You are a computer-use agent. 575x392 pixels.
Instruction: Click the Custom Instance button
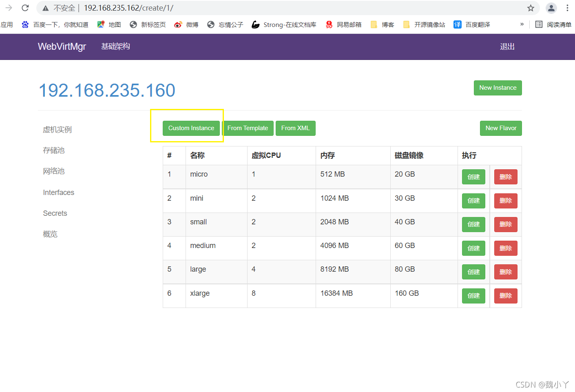tap(191, 128)
